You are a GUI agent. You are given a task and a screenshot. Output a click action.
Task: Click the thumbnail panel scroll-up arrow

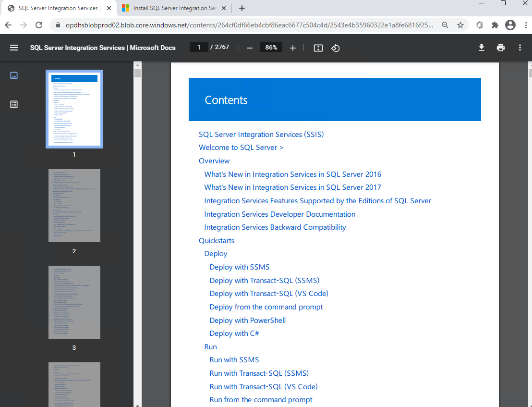137,65
